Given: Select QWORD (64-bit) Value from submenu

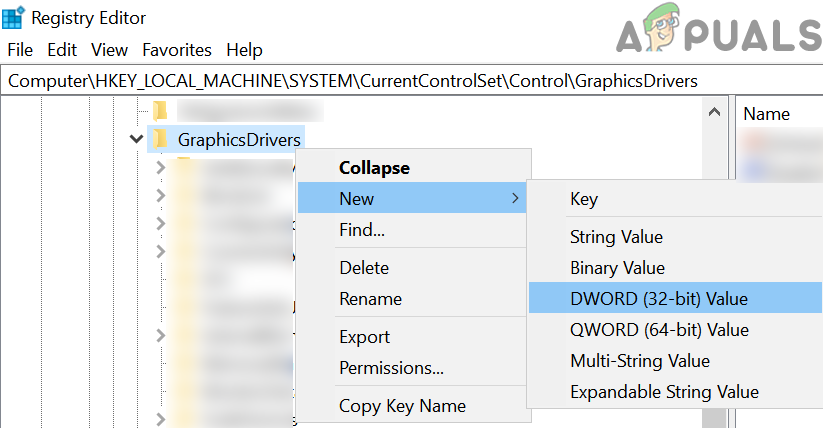Looking at the screenshot, I should pos(659,329).
